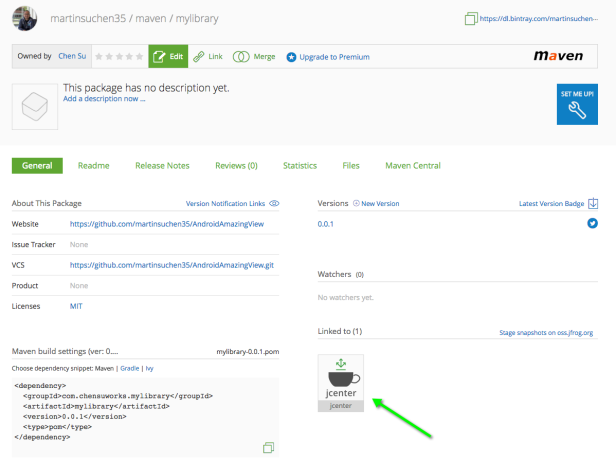Open Latest Version Badge link
The height and width of the screenshot is (464, 616).
(x=551, y=204)
